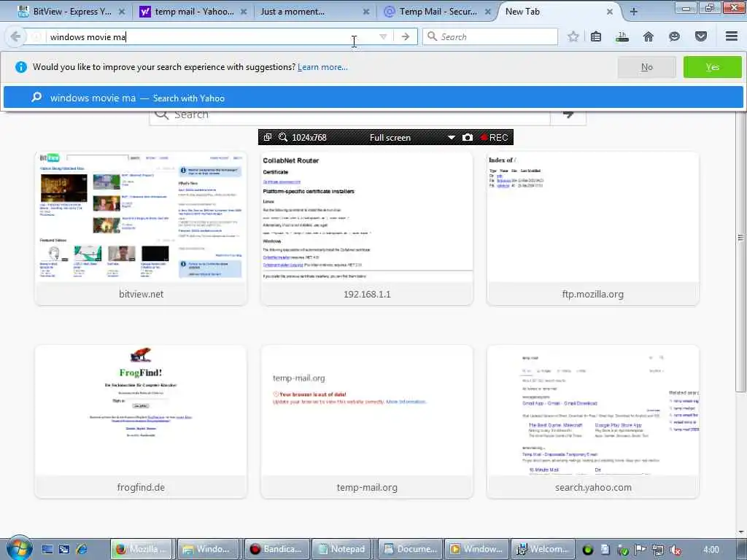Open the downloads indicator icon
This screenshot has height=560, width=747.
pyautogui.click(x=622, y=36)
